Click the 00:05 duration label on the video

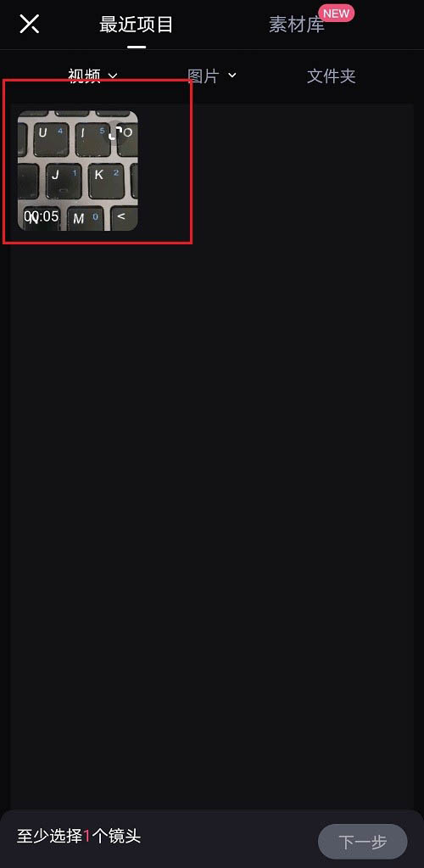42,216
